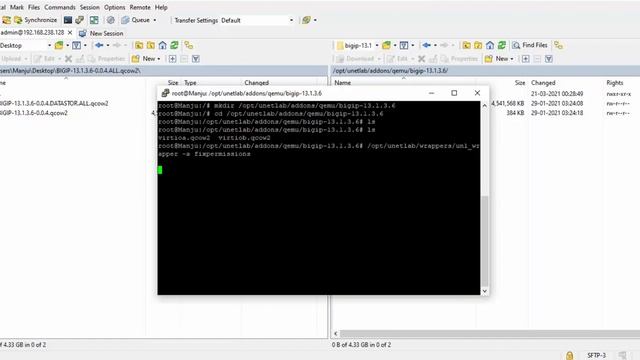Click remote panel select files plus icon
Image resolution: width=640 pixels, height=360 pixels.
tap(526, 59)
